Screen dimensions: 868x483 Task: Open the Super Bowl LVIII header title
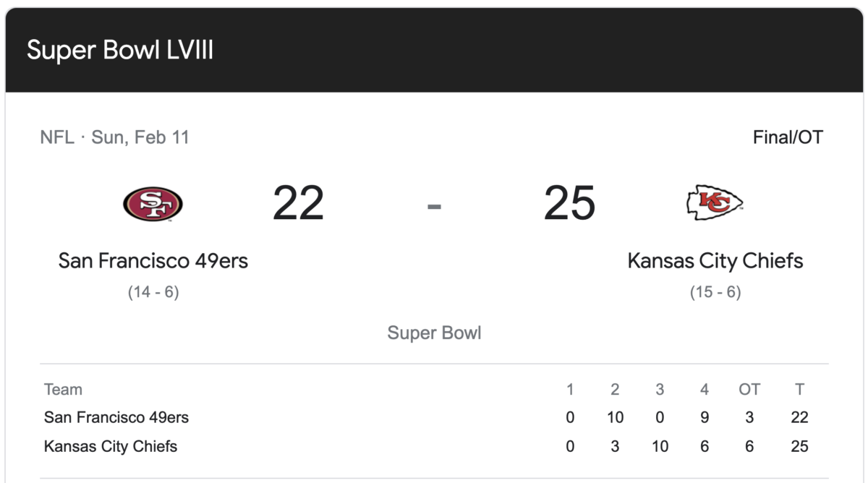pos(120,51)
